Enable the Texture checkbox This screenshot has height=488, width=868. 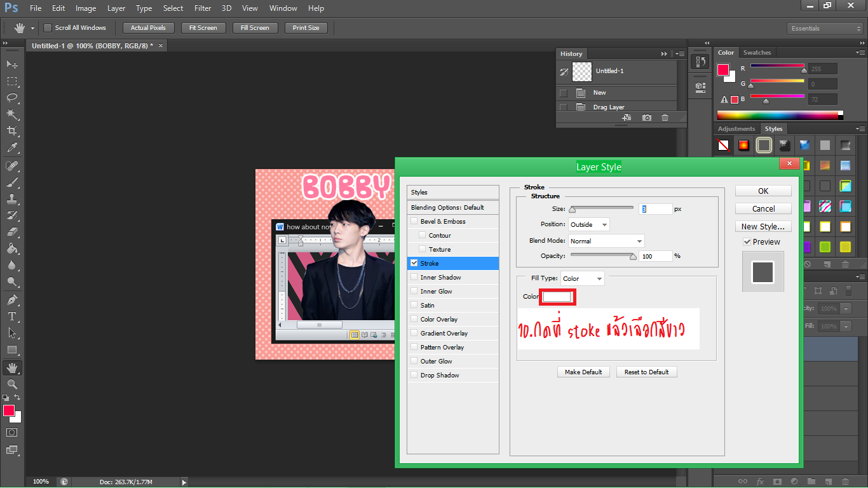click(423, 249)
